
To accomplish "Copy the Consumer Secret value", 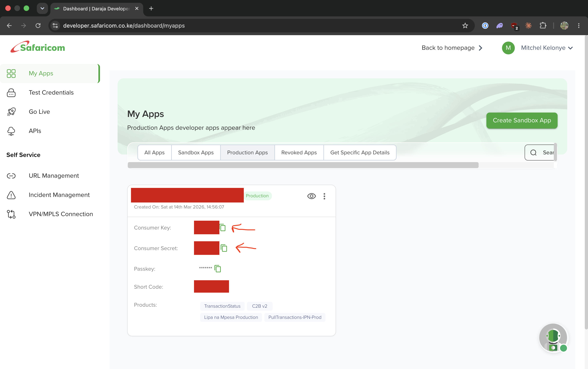I will [224, 248].
